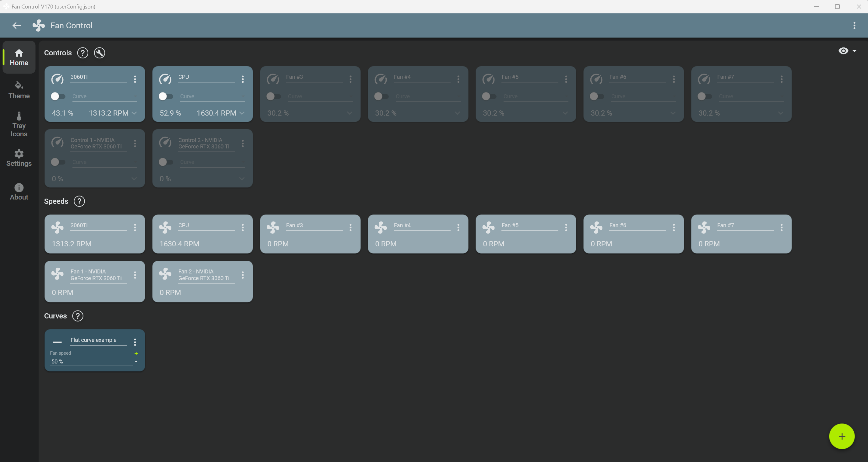Open three-dot menu on CPU speed card
The image size is (868, 462).
point(243,228)
